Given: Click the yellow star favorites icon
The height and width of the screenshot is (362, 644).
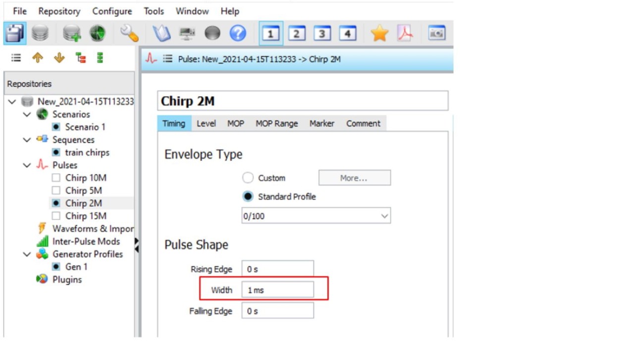Looking at the screenshot, I should (x=379, y=33).
